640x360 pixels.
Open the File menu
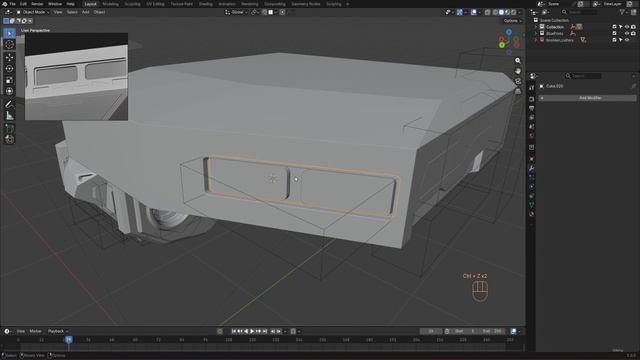[x=13, y=4]
